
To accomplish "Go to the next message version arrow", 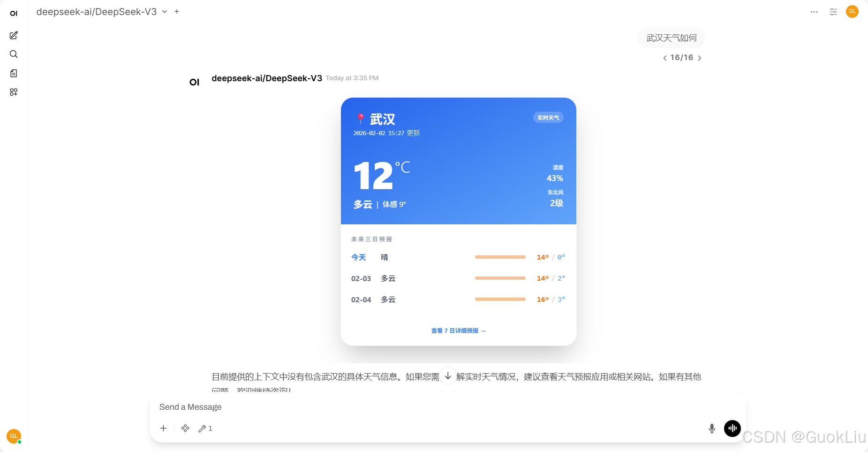I will point(699,58).
